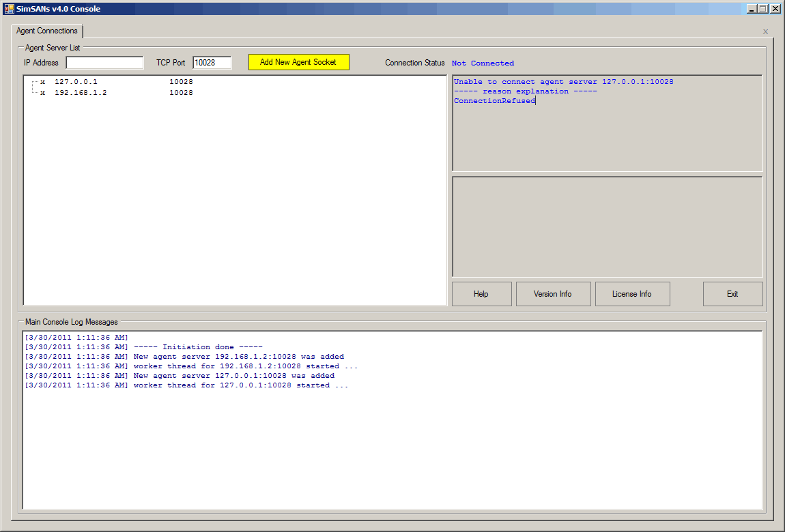
Task: Select agent server 127.0.0.1 in the list
Action: click(76, 82)
